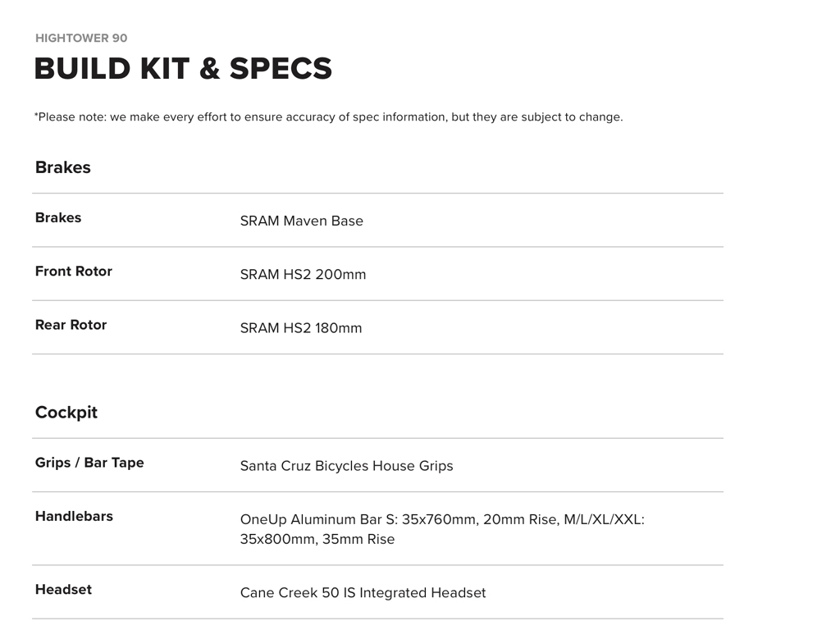Viewport: 840px width, 630px height.
Task: Select the SRAM HS2 180mm spec
Action: (300, 328)
